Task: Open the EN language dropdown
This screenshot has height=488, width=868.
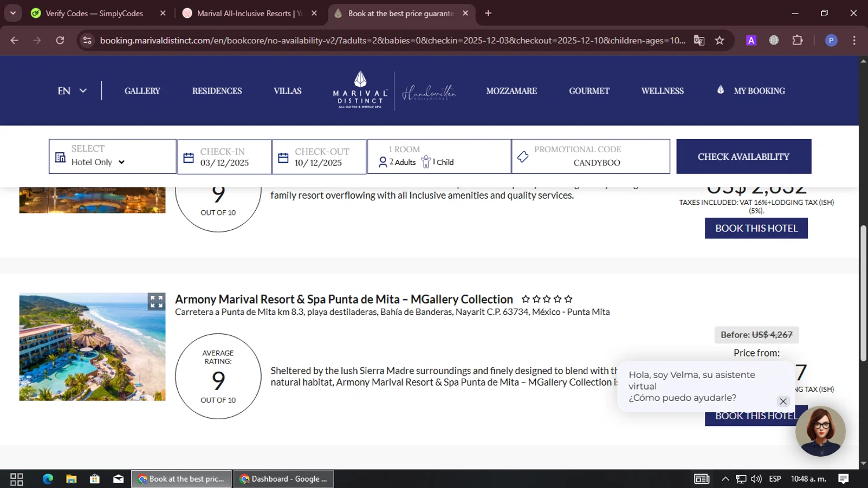Action: pyautogui.click(x=72, y=91)
